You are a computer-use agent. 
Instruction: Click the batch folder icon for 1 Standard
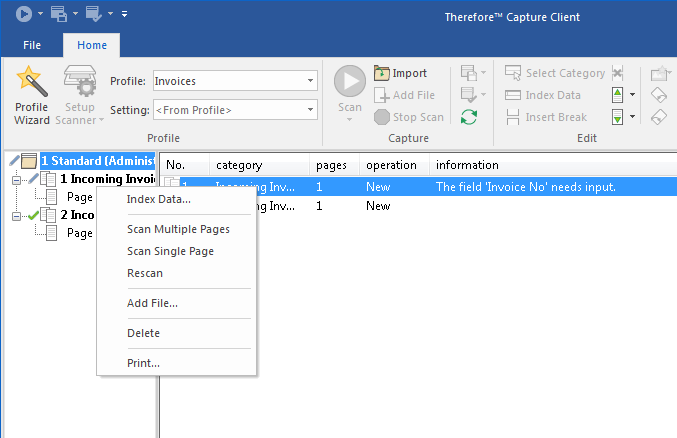tap(29, 161)
